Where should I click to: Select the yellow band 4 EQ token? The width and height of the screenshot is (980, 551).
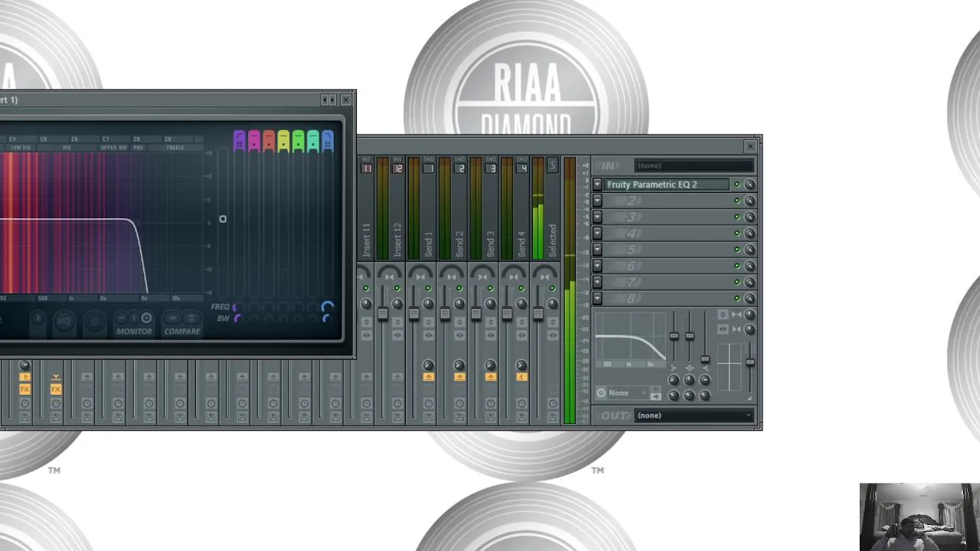[x=283, y=141]
